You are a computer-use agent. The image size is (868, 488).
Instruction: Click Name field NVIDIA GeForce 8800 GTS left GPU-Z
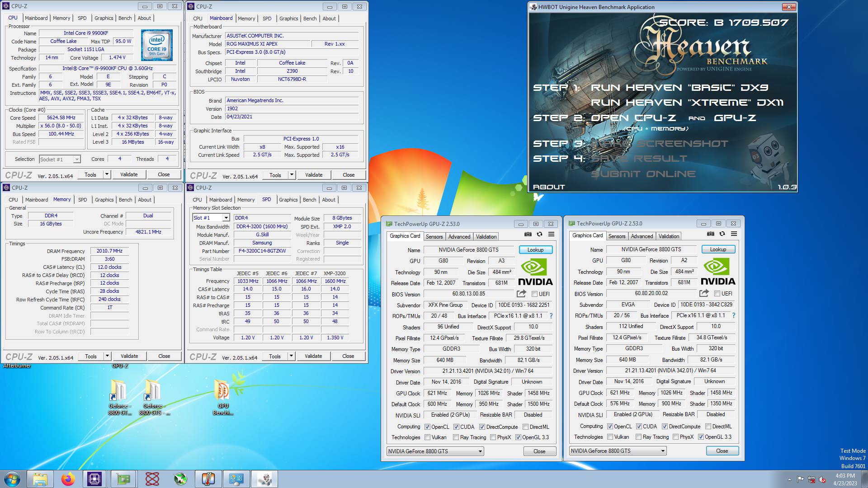coord(468,250)
